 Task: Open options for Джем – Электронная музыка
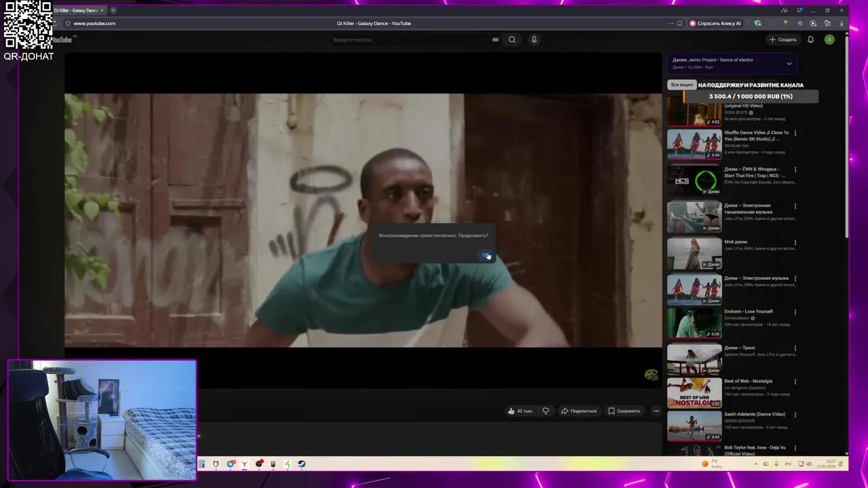coord(795,279)
